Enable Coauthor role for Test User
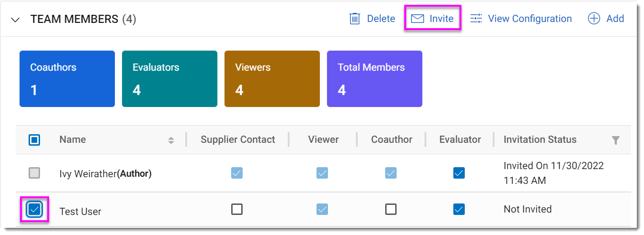The width and height of the screenshot is (644, 235). (x=391, y=209)
